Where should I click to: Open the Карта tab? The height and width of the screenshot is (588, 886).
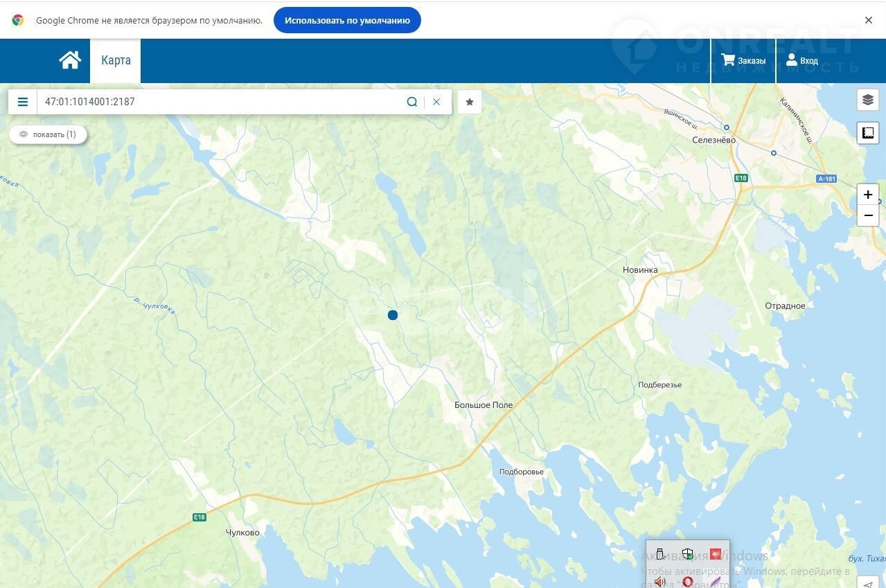(116, 60)
